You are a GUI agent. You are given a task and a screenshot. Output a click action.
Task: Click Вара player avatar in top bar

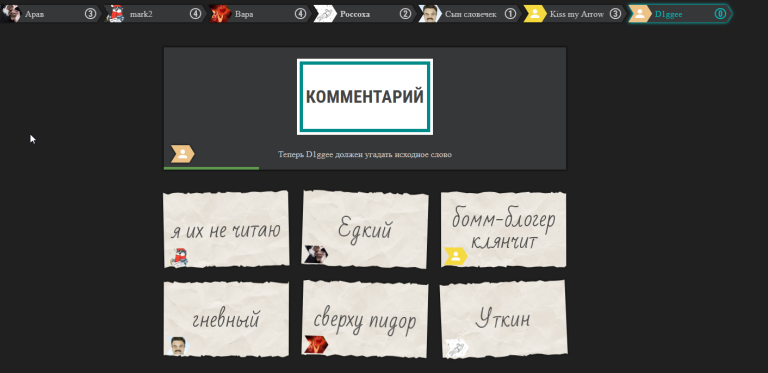pos(220,14)
